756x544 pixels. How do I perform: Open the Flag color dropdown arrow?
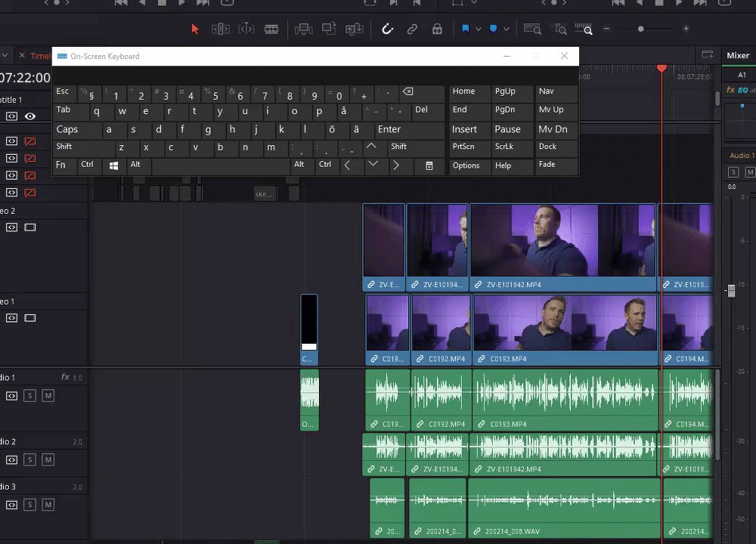(479, 29)
